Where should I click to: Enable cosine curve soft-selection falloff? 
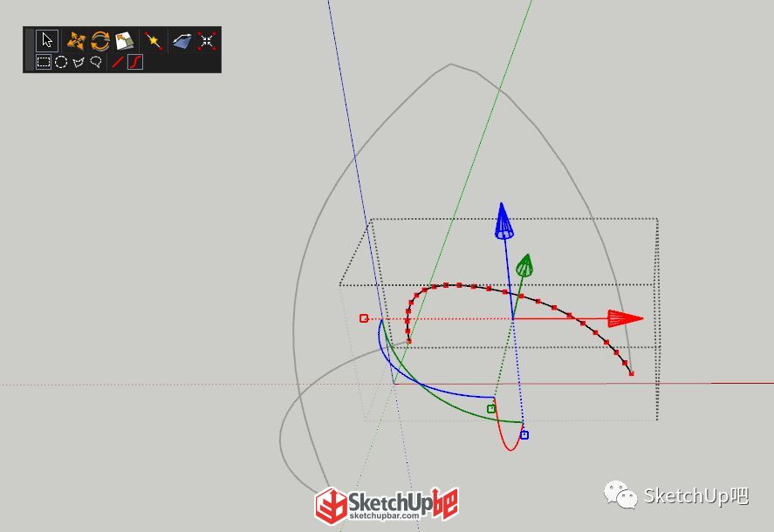point(135,62)
